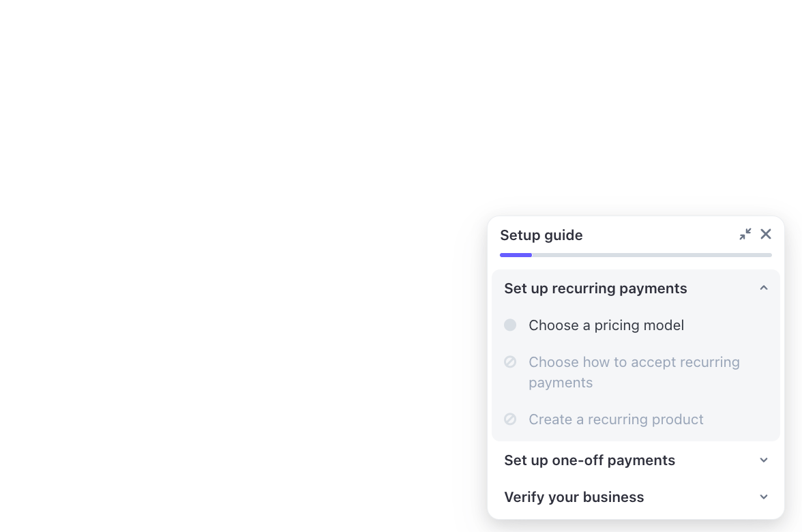Click the upward chevron icon on "Set up recurring payments"
The width and height of the screenshot is (802, 532).
[764, 288]
